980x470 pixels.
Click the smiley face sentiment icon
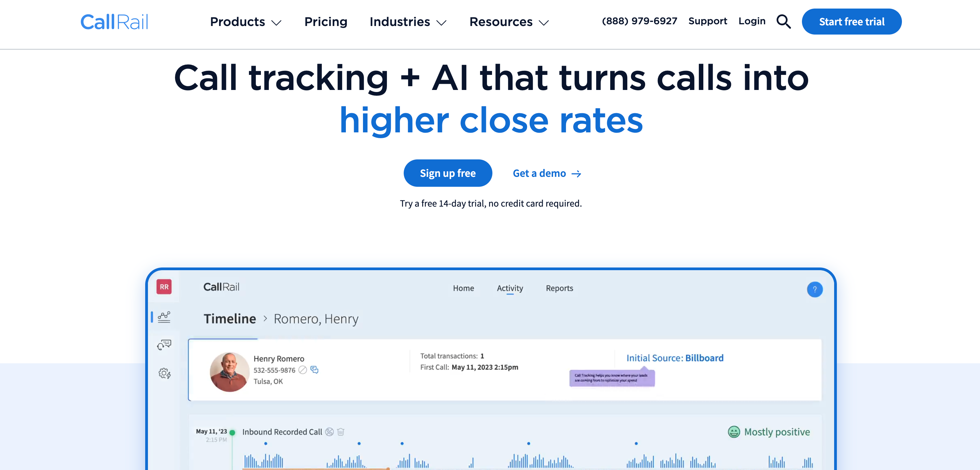(733, 432)
